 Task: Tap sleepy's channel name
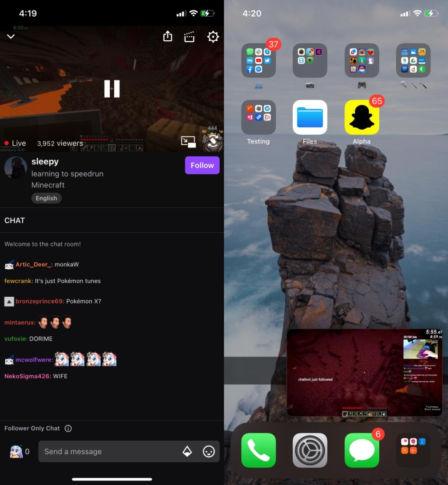coord(45,162)
